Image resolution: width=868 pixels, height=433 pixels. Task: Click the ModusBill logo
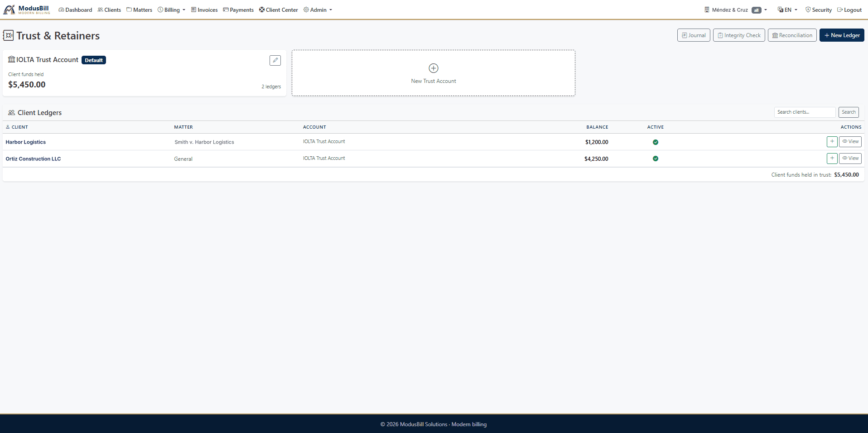tap(27, 10)
